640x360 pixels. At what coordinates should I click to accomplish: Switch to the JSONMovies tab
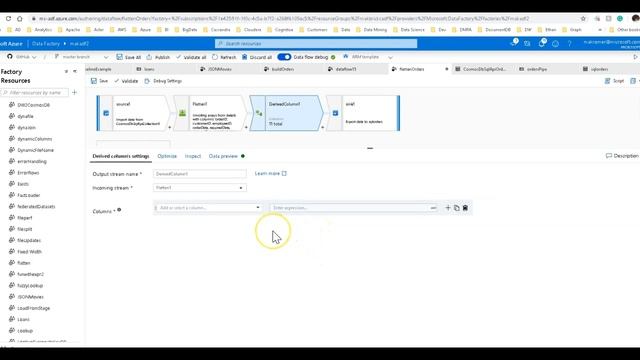click(219, 69)
